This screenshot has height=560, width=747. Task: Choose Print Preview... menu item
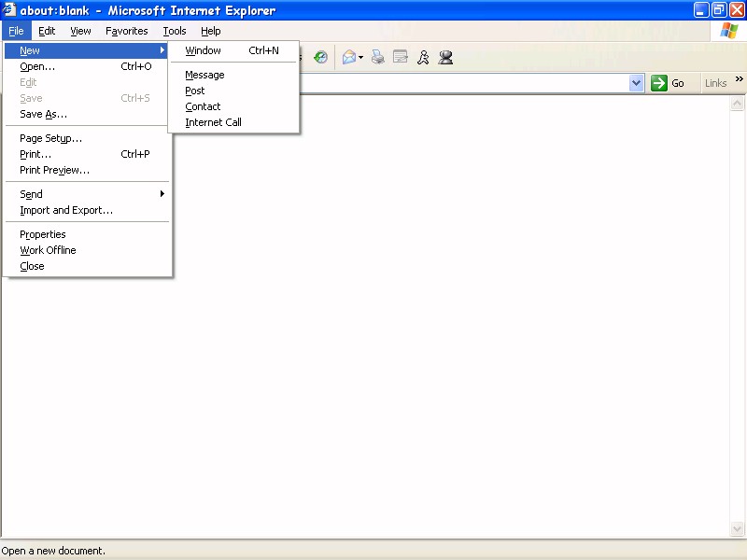pyautogui.click(x=86, y=171)
